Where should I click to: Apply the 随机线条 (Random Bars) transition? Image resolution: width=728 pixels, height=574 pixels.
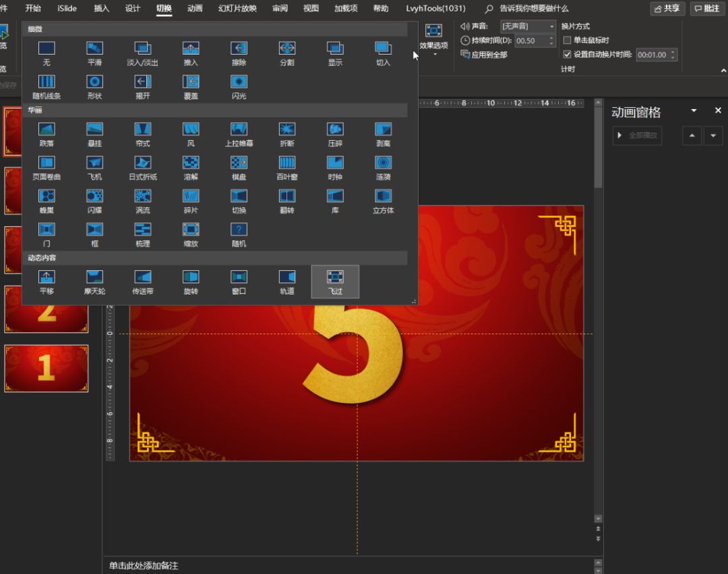(x=47, y=87)
